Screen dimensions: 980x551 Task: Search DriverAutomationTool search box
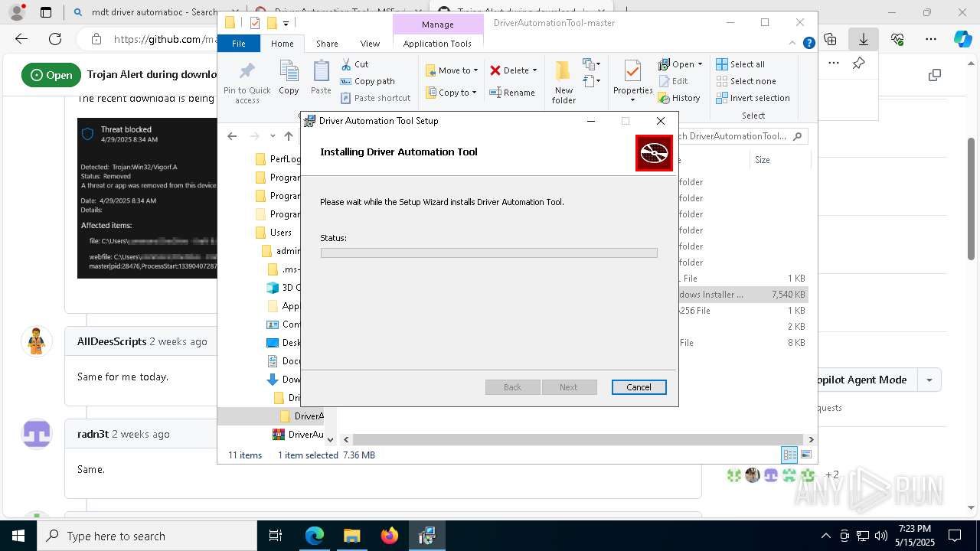(743, 136)
